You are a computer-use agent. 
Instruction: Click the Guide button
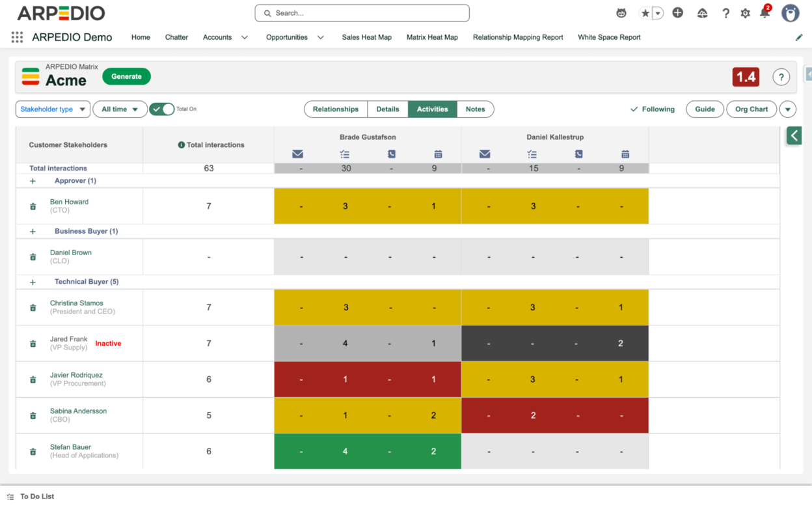pos(705,109)
